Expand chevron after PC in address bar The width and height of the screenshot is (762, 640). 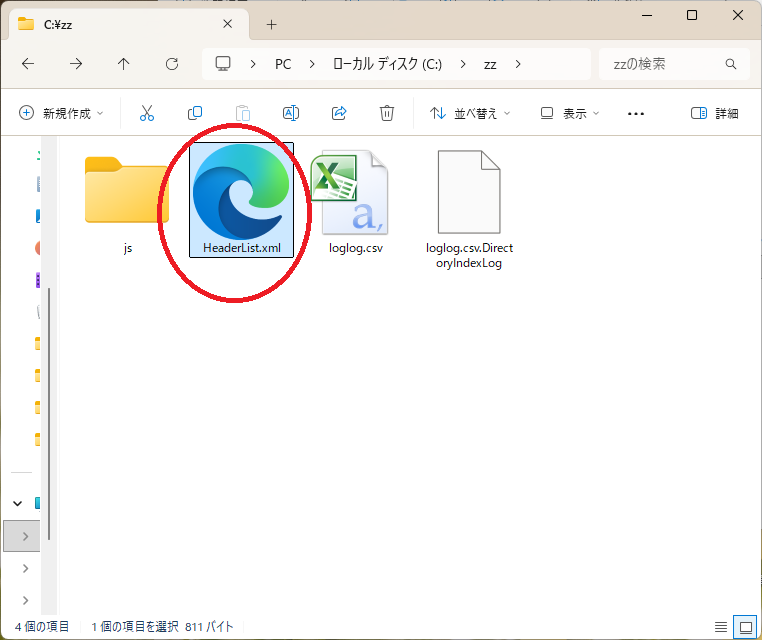tap(312, 64)
